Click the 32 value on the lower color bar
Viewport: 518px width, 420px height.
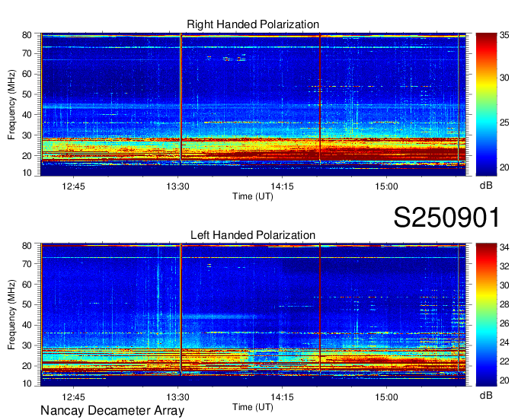tap(504, 266)
